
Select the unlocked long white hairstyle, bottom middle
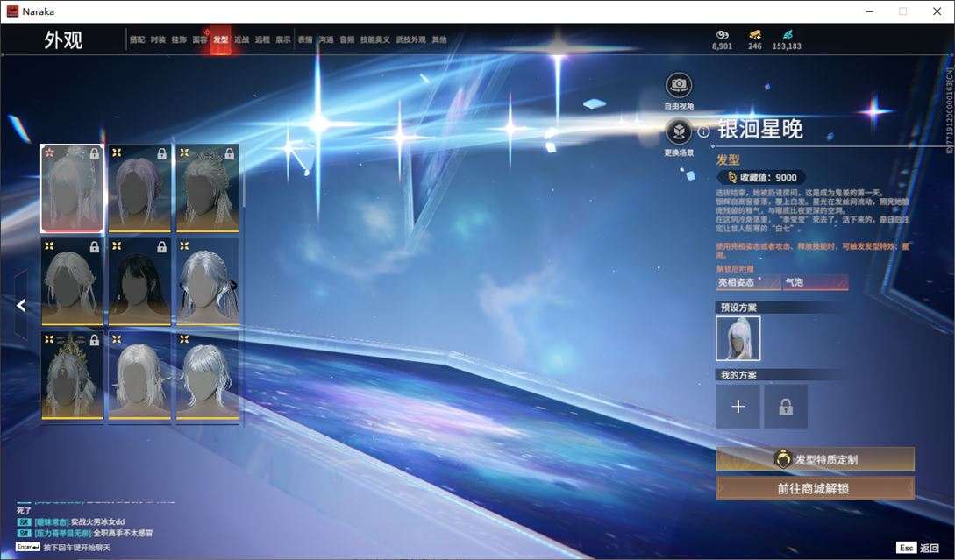(139, 376)
